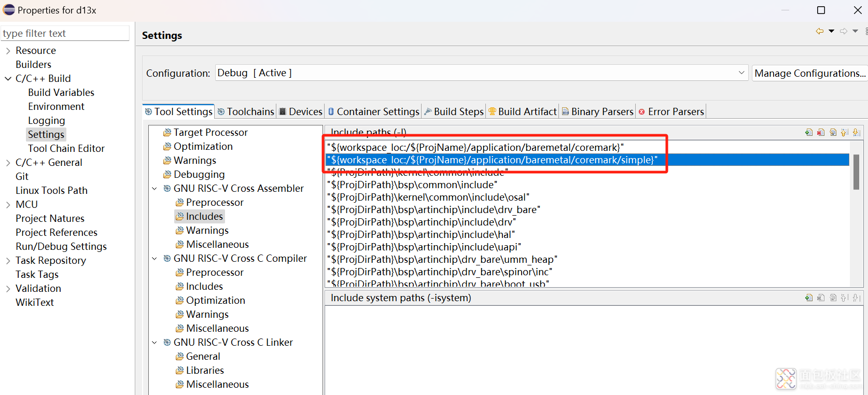
Task: Click Move Up icon for system paths
Action: [845, 298]
